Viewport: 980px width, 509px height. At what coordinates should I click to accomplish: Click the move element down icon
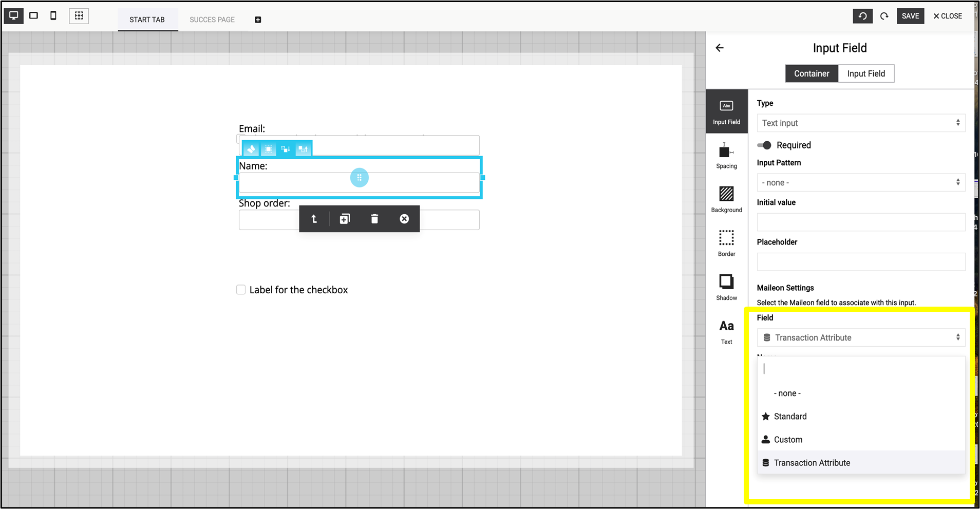(286, 149)
